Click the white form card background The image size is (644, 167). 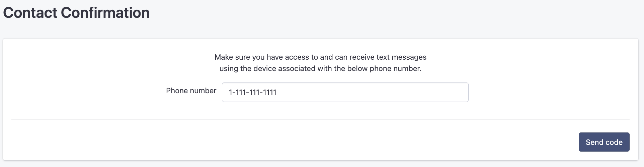[x=100, y=84]
